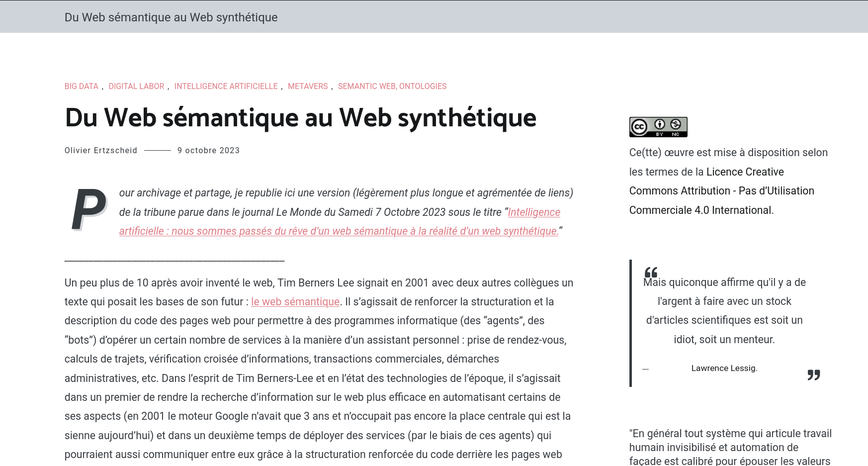Open the SEMANTIC WEB, ONTOLOGIES category
Screen dimensions: 868x466
392,87
